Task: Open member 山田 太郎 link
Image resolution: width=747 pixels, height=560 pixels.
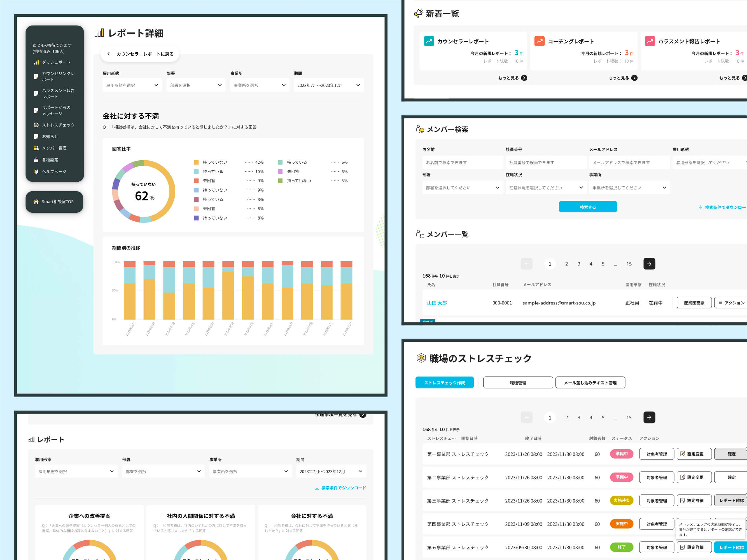Action: [x=437, y=303]
